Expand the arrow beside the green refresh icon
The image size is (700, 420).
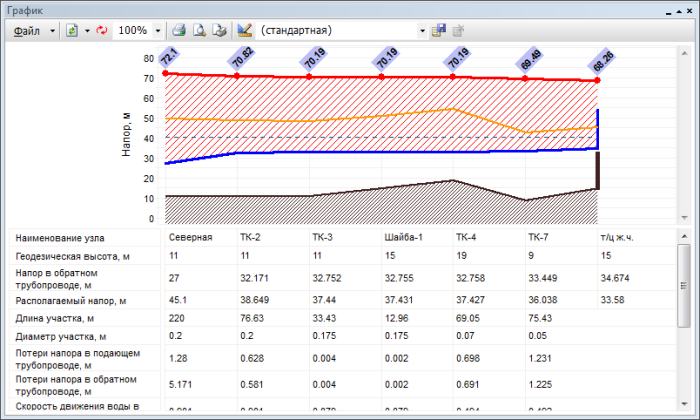click(x=87, y=31)
